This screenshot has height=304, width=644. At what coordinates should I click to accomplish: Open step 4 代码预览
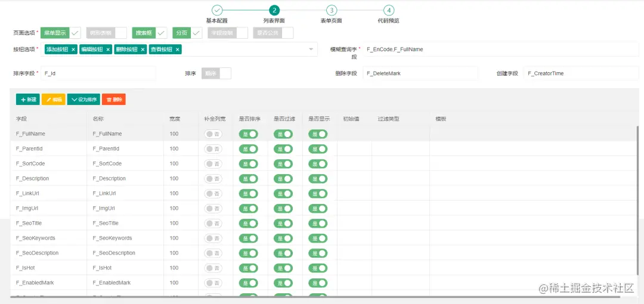pyautogui.click(x=389, y=10)
